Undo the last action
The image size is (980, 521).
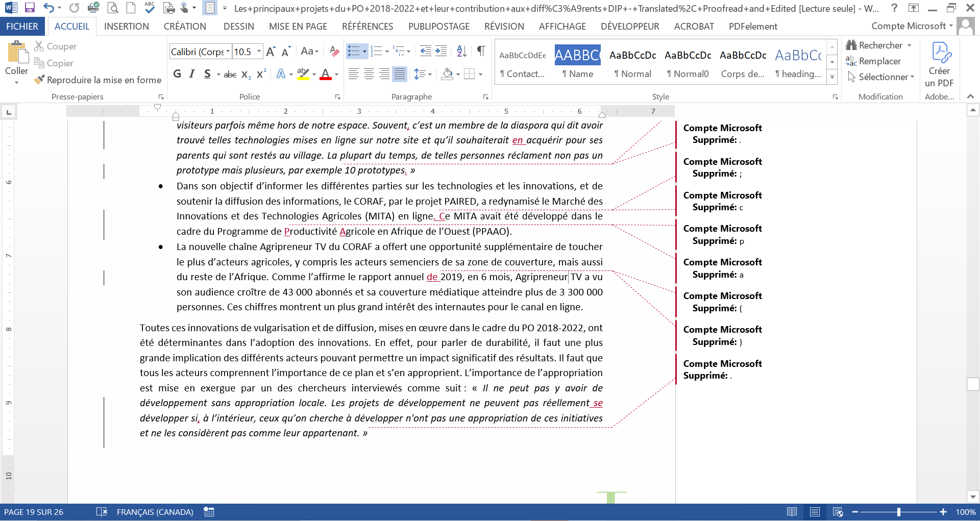(x=48, y=8)
